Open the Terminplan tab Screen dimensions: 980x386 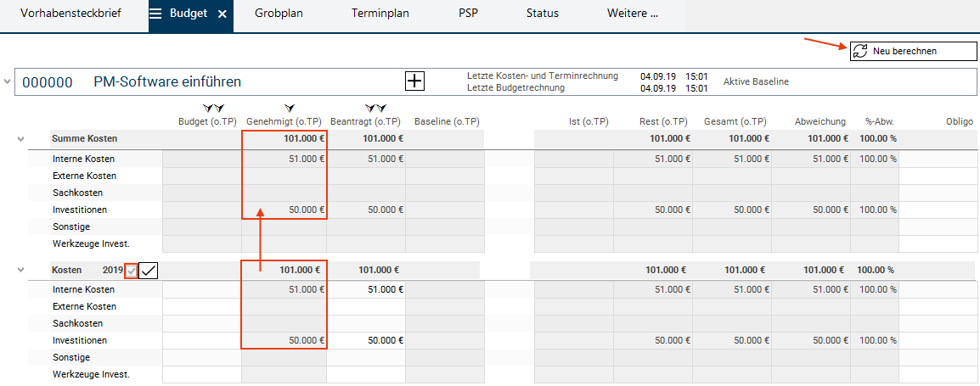coord(380,13)
